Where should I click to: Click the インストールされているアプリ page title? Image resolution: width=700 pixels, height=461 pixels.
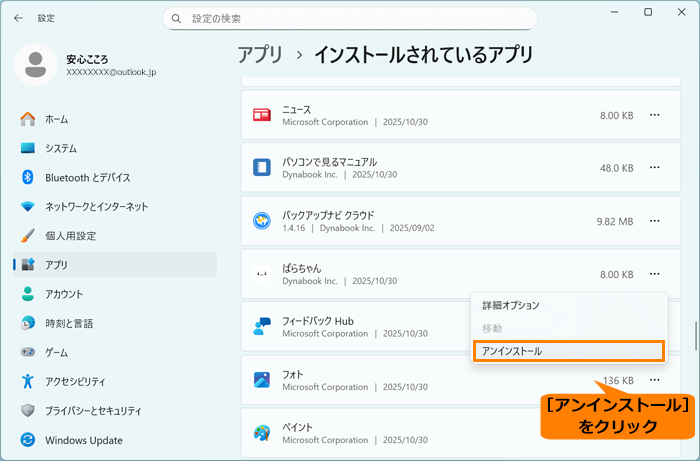424,55
